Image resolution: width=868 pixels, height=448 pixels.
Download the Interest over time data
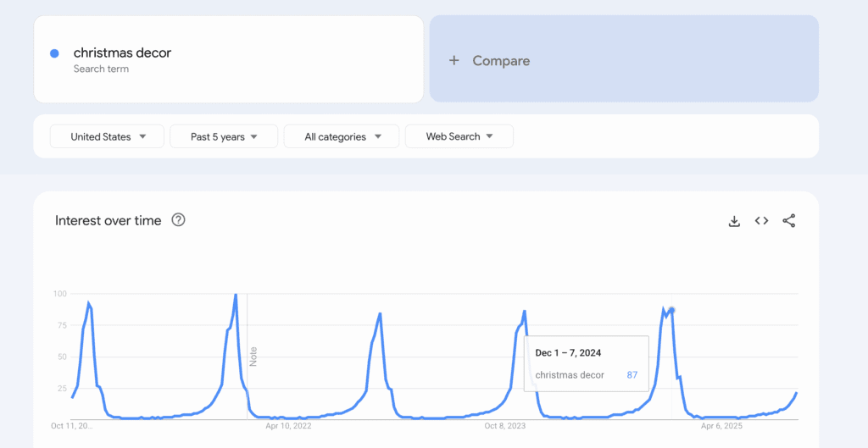pyautogui.click(x=734, y=221)
